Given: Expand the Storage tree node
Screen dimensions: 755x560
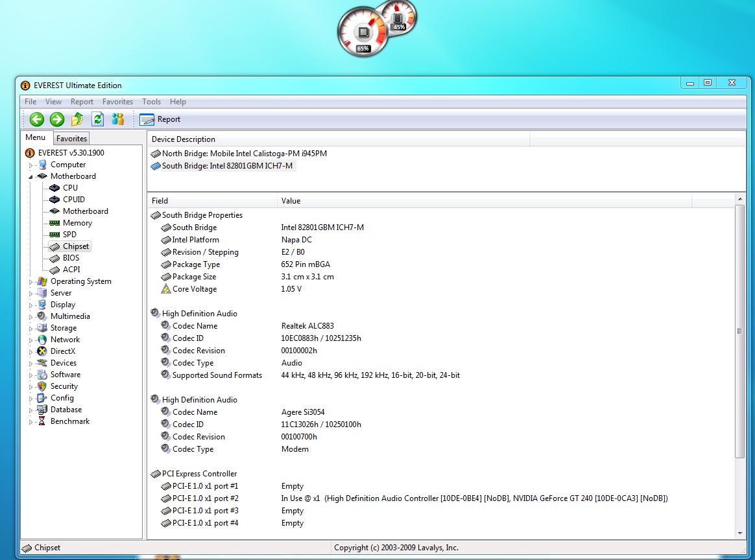Looking at the screenshot, I should coord(31,329).
